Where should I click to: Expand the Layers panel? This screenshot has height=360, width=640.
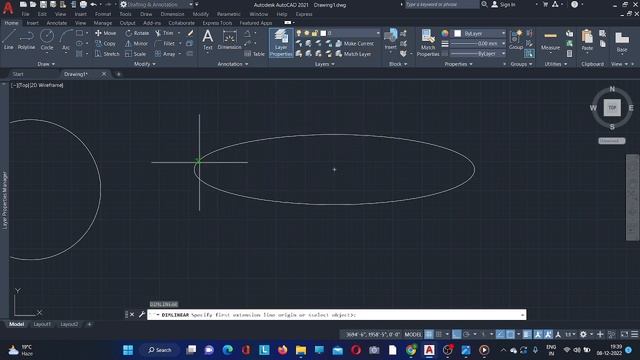click(x=324, y=64)
